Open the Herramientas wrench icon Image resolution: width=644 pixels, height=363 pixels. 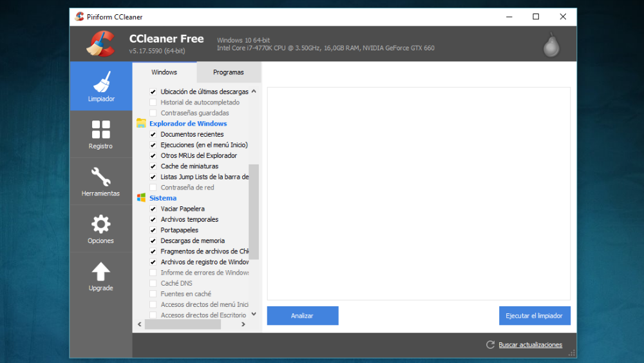pos(101,177)
